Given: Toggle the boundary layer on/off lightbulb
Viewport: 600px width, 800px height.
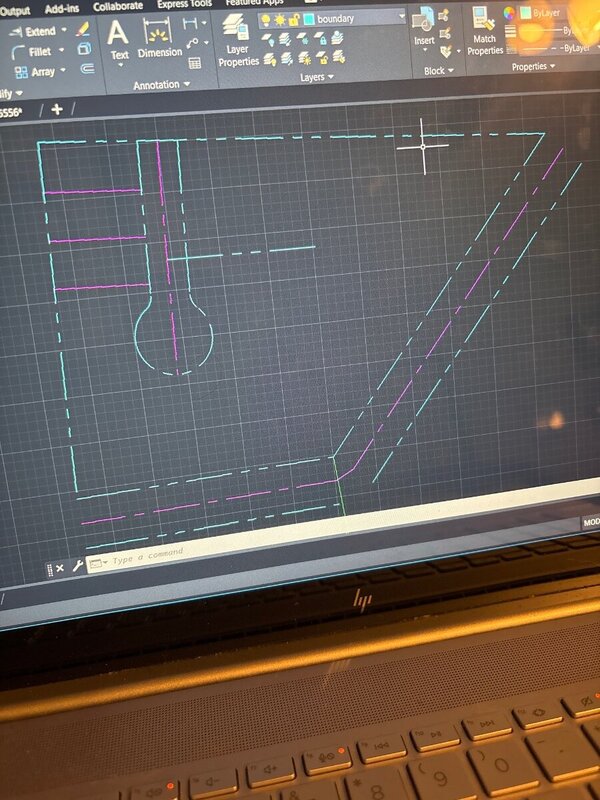Looking at the screenshot, I should pos(265,20).
